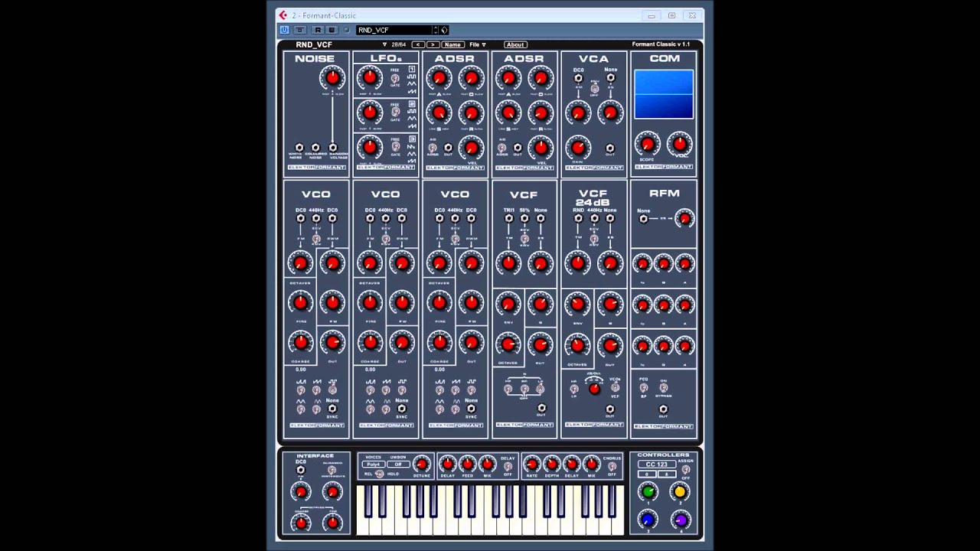This screenshot has height=551, width=980.
Task: Click the About button
Action: (x=515, y=44)
